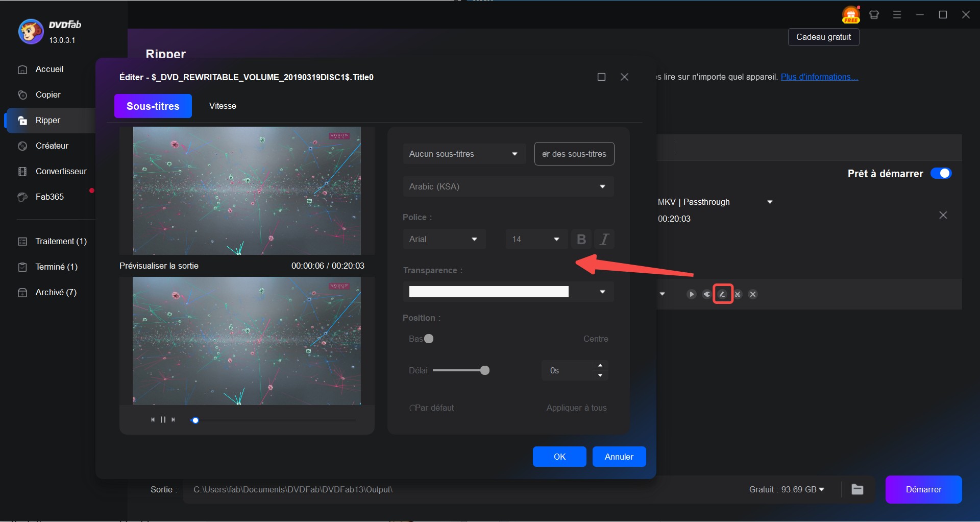Pause the preview video playback
The height and width of the screenshot is (522, 980).
163,419
